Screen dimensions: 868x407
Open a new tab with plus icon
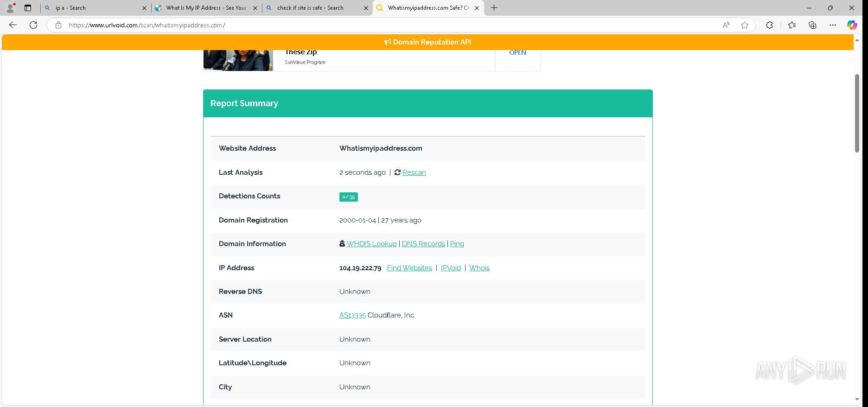coord(494,8)
